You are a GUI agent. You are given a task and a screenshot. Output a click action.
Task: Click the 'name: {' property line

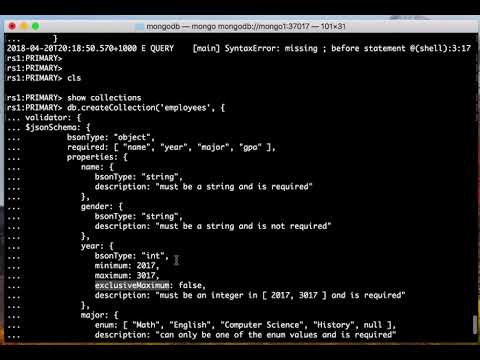click(97, 167)
